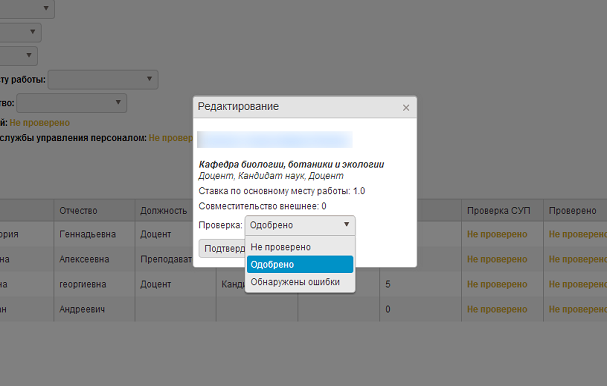Click the blurred name field in the dialog
This screenshot has width=608, height=387.
click(x=275, y=140)
